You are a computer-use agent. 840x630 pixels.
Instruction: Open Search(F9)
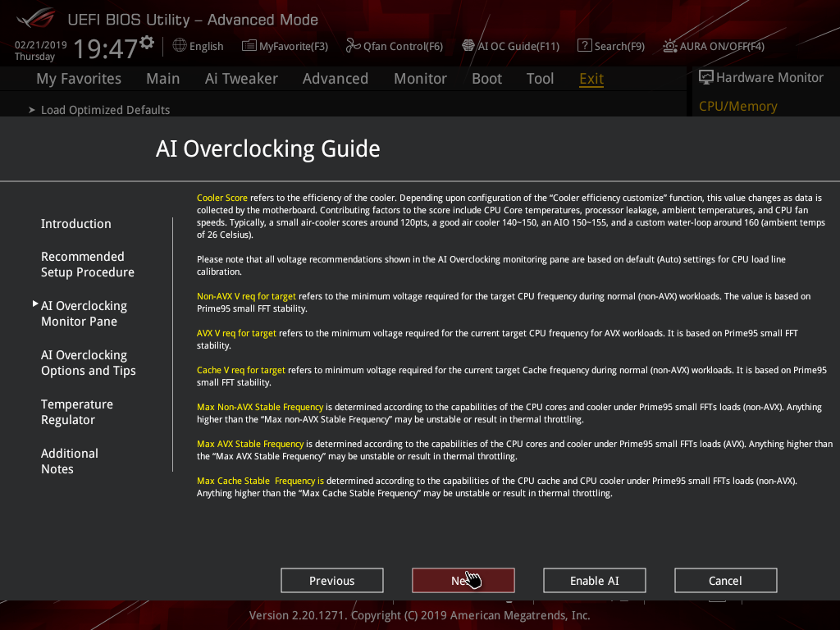pos(619,46)
